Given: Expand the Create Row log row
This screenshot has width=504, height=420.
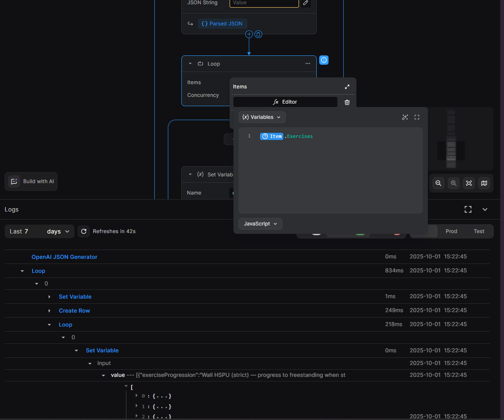Looking at the screenshot, I should point(49,311).
